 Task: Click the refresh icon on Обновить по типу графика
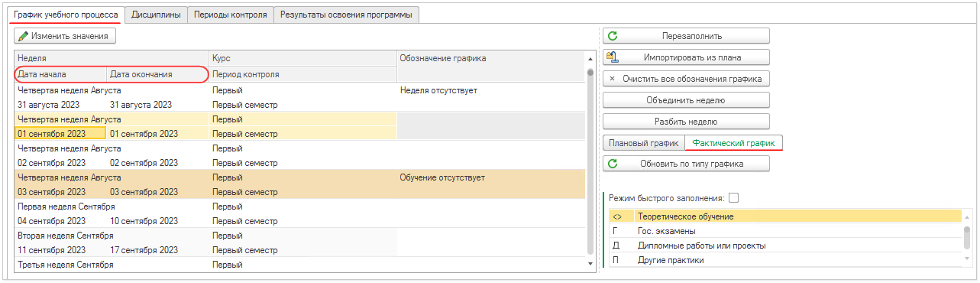[x=613, y=164]
